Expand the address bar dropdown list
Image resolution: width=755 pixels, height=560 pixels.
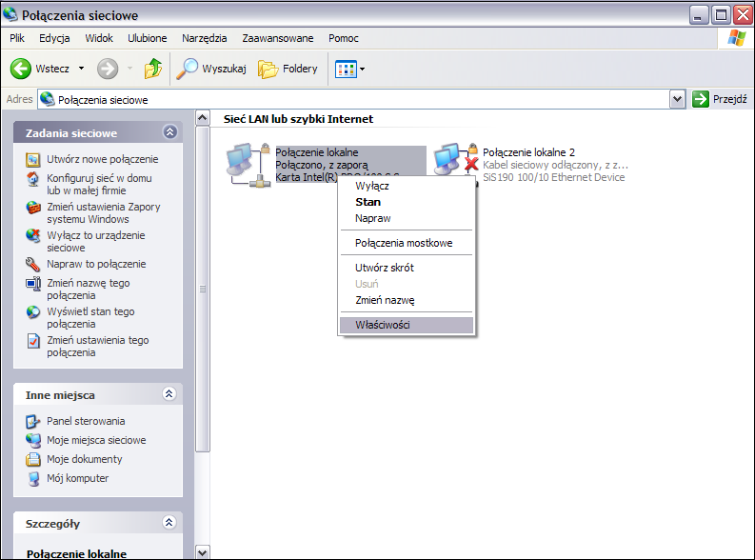tap(677, 99)
